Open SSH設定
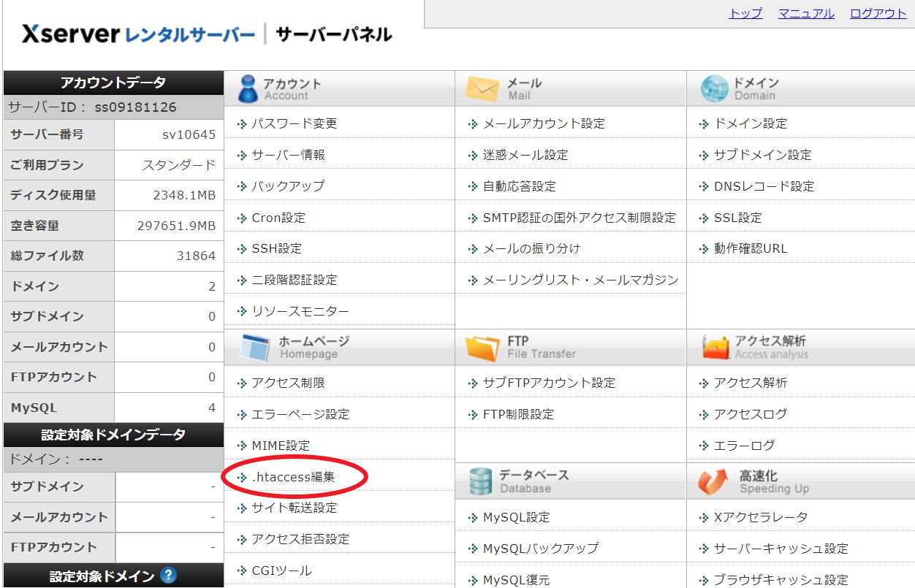This screenshot has height=588, width=915. [x=276, y=248]
